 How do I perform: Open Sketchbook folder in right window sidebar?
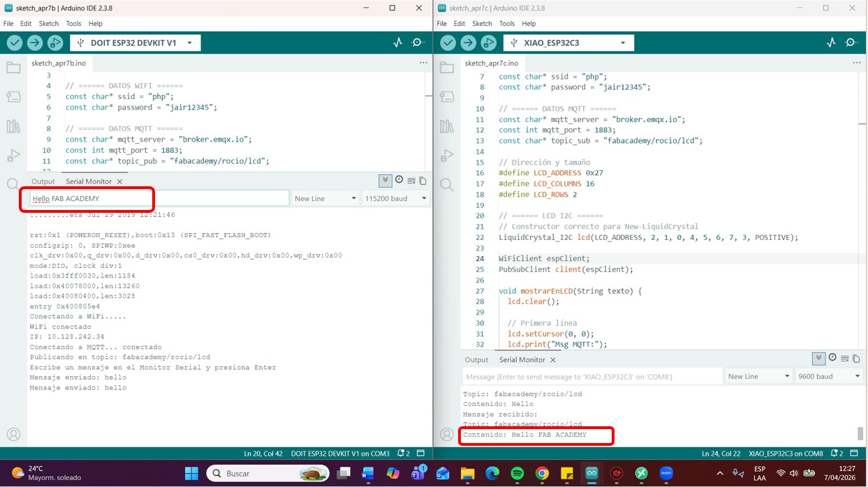tap(447, 68)
